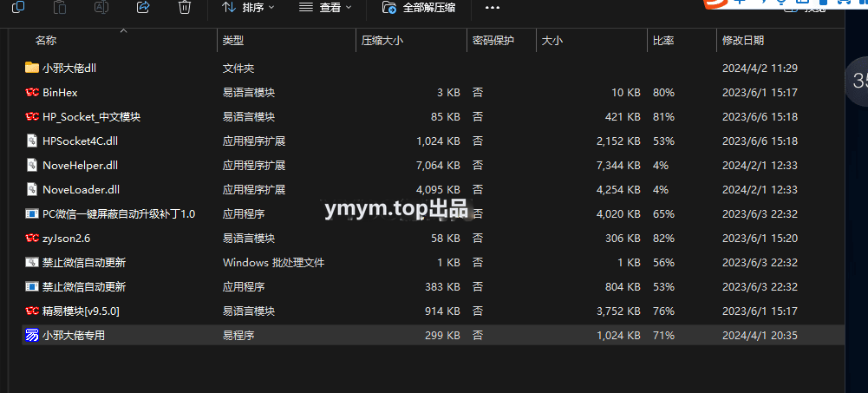
Task: Click the 4,020 KB size cell
Action: pyautogui.click(x=618, y=213)
